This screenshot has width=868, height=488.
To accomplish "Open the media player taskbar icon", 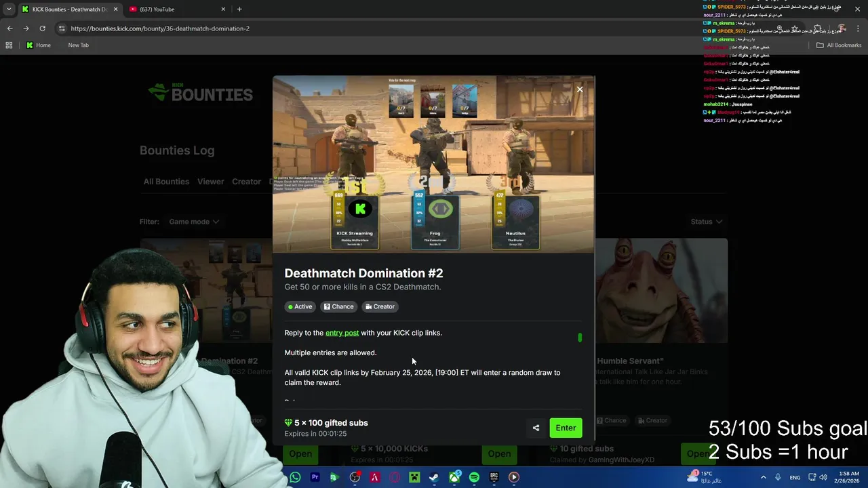I will click(514, 477).
